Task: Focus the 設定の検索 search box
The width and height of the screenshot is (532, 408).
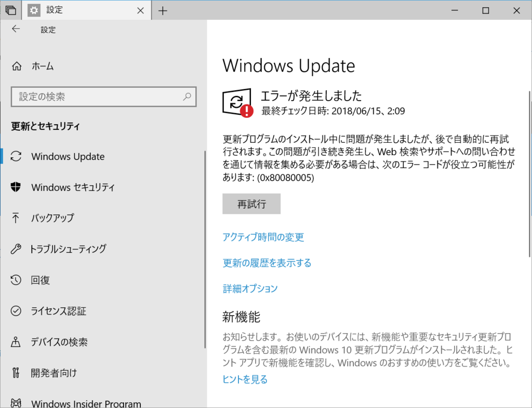Action: tap(103, 97)
